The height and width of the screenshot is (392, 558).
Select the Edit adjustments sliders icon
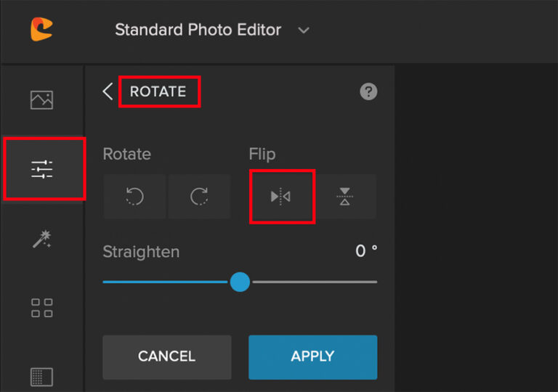41,169
